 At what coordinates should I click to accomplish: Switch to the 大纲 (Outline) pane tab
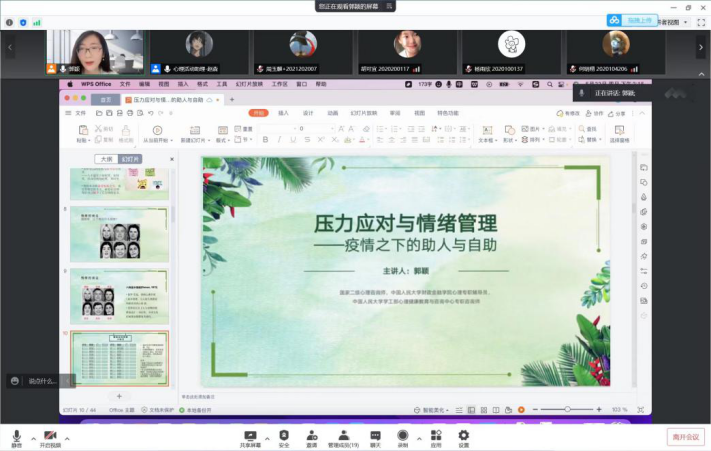point(105,159)
